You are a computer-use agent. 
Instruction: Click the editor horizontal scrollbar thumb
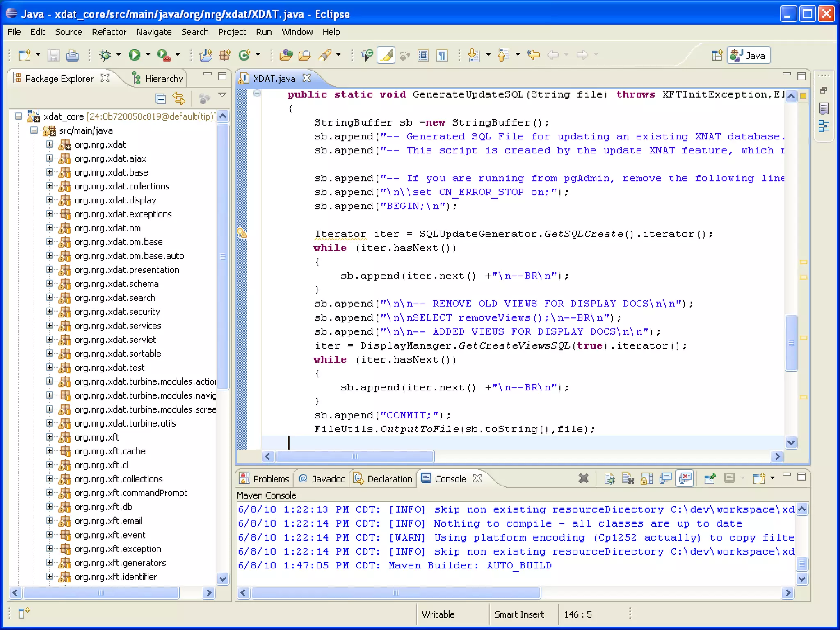click(355, 457)
